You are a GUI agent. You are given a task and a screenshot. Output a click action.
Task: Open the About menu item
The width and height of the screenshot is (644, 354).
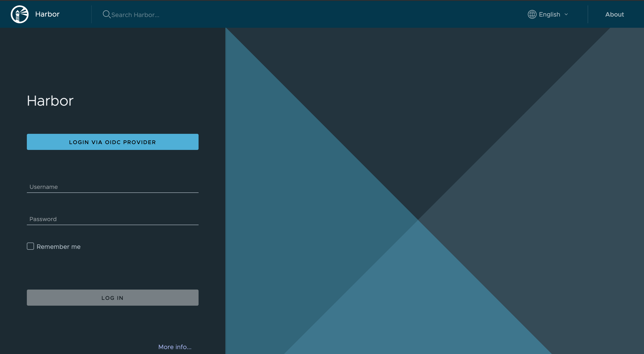click(614, 14)
